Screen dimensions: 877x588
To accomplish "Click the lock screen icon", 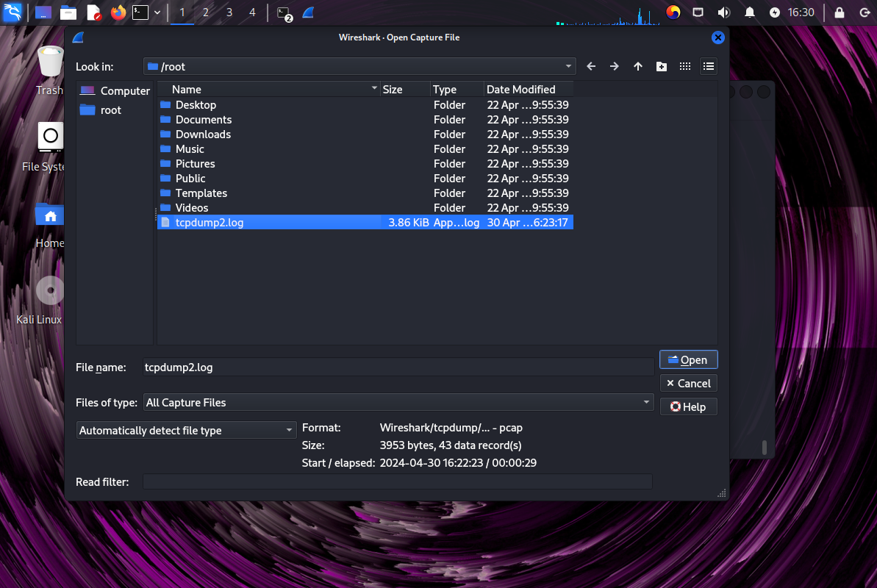I will pyautogui.click(x=840, y=12).
